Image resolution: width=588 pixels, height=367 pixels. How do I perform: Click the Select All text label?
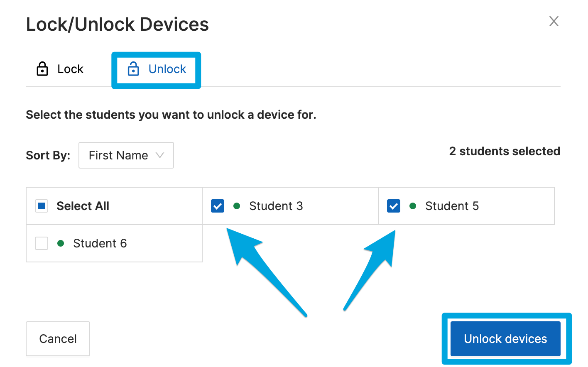[x=83, y=206]
